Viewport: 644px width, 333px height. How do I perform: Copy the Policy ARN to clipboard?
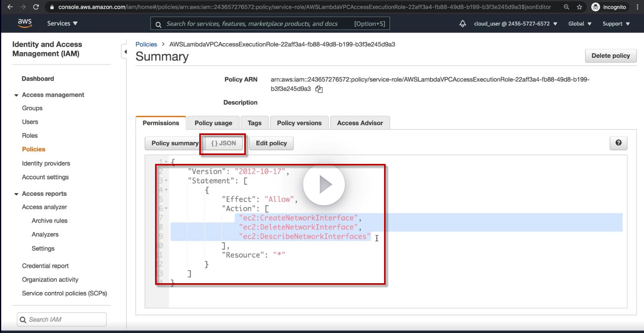click(x=319, y=89)
